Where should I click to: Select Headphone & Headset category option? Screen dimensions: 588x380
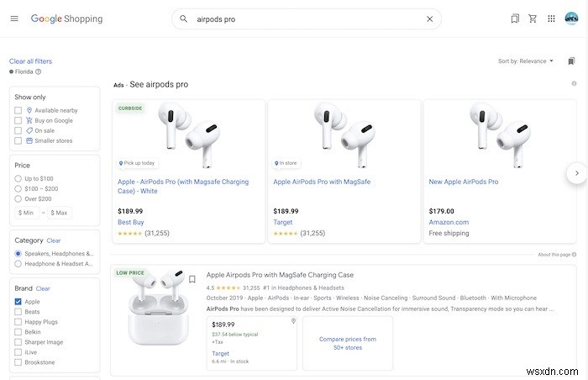(18, 264)
